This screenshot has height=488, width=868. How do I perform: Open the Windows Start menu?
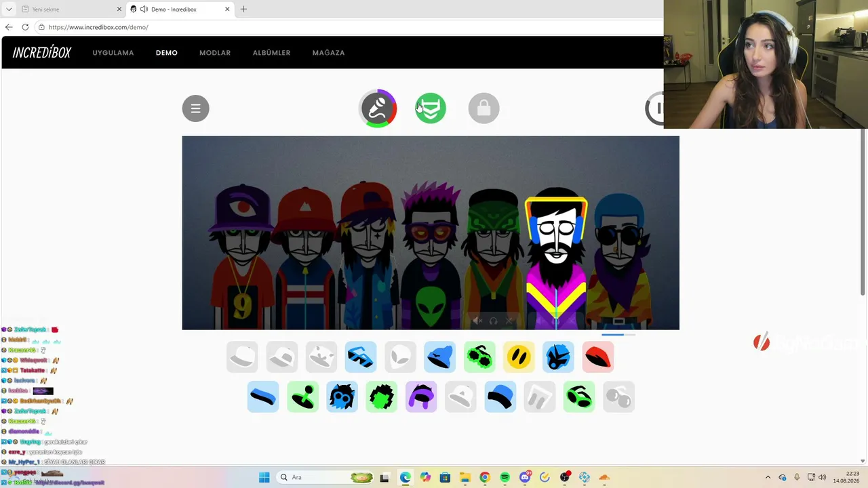pos(264,477)
